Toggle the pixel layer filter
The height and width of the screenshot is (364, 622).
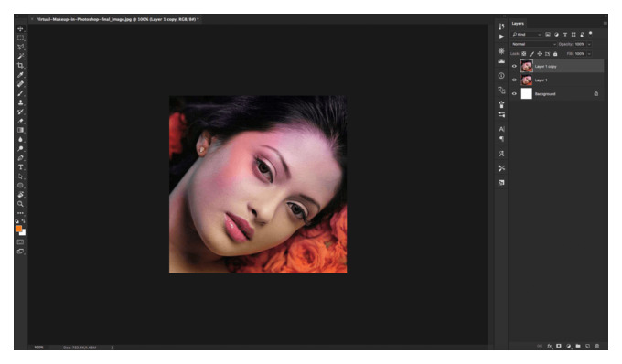click(x=548, y=35)
